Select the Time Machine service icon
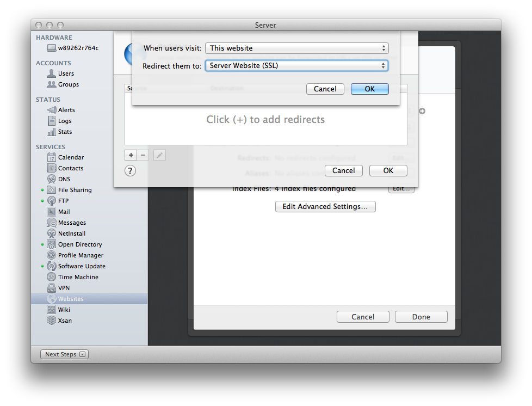The height and width of the screenshot is (406, 532). click(x=52, y=277)
